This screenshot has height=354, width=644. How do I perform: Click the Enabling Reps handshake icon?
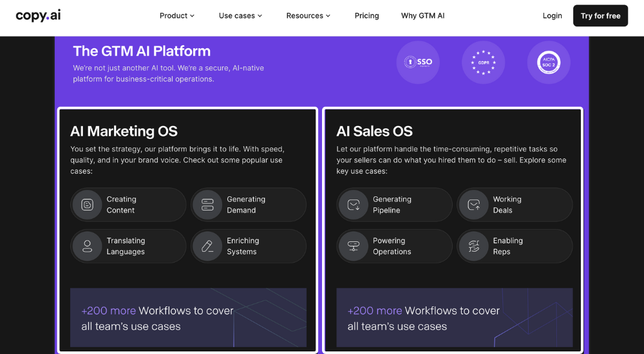click(473, 246)
